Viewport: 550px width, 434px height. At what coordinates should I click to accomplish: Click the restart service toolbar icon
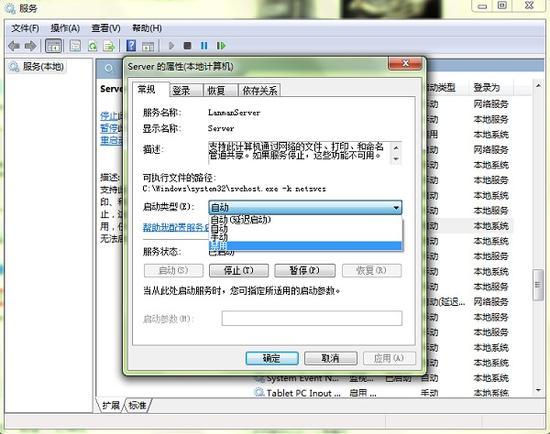click(x=221, y=46)
